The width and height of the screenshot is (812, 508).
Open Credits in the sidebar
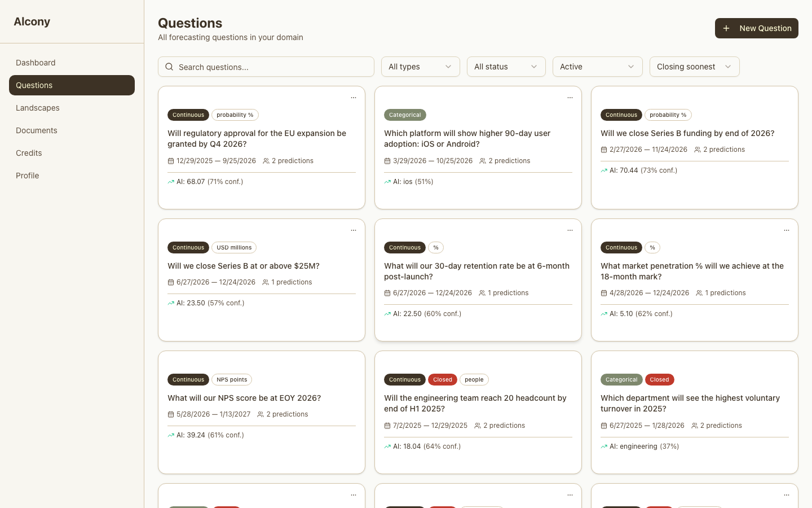[x=72, y=153]
